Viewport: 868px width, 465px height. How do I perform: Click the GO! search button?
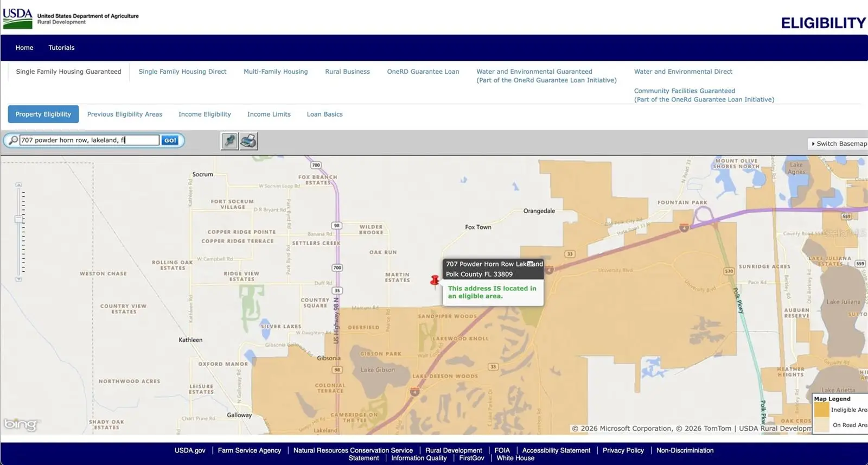tap(170, 140)
